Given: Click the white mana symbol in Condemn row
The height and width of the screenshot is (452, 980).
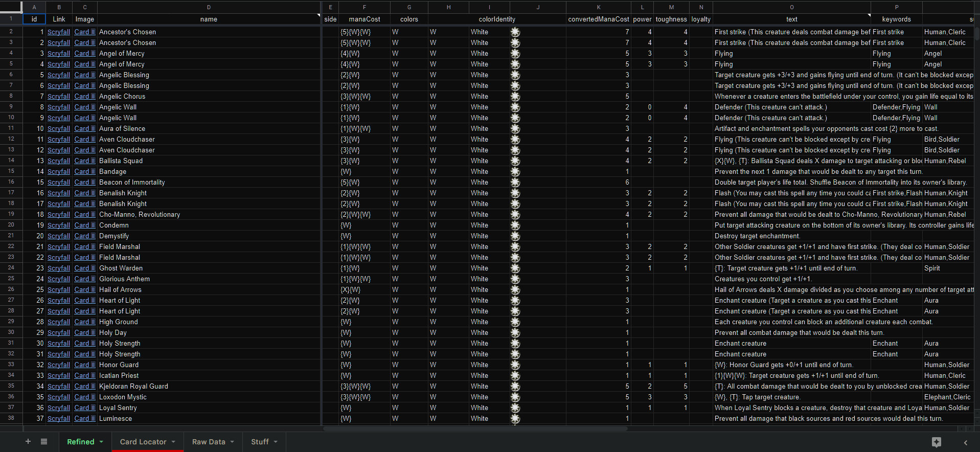Looking at the screenshot, I should [515, 225].
